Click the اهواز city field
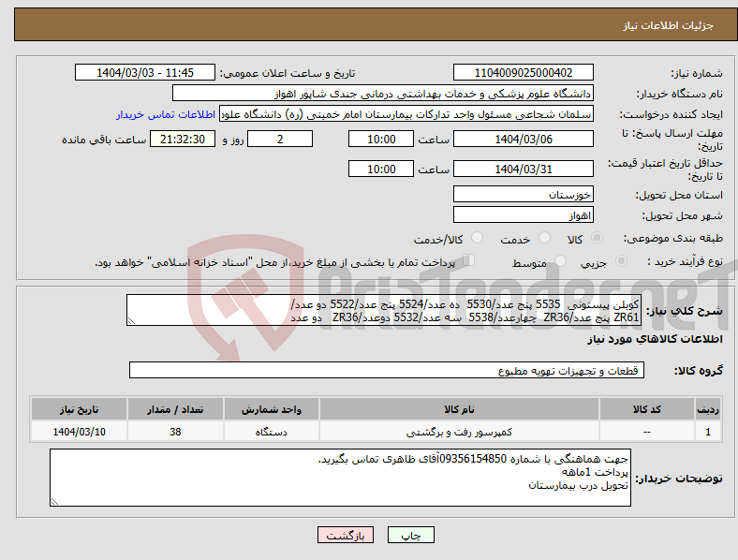738x560 pixels. click(x=523, y=214)
